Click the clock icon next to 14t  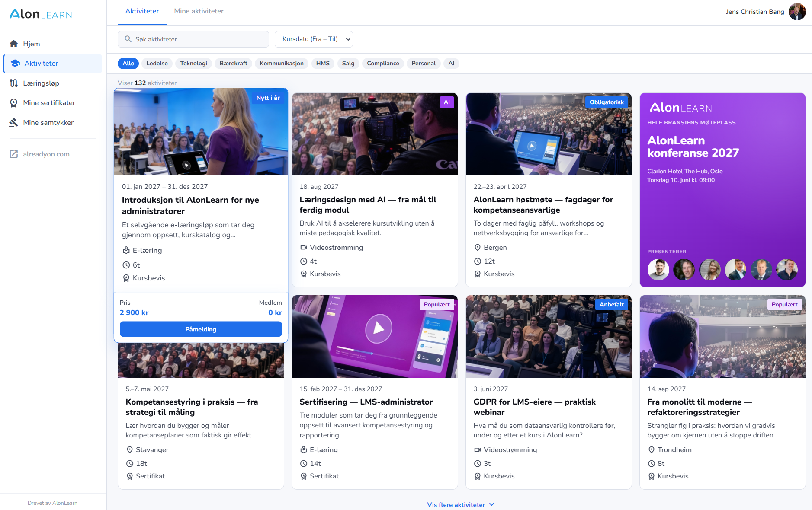[x=304, y=464]
